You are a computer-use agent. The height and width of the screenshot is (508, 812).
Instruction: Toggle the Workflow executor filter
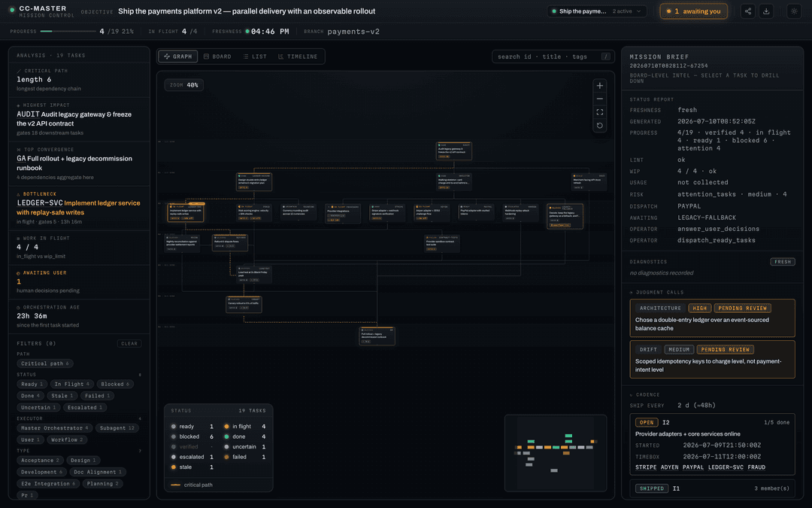point(68,440)
